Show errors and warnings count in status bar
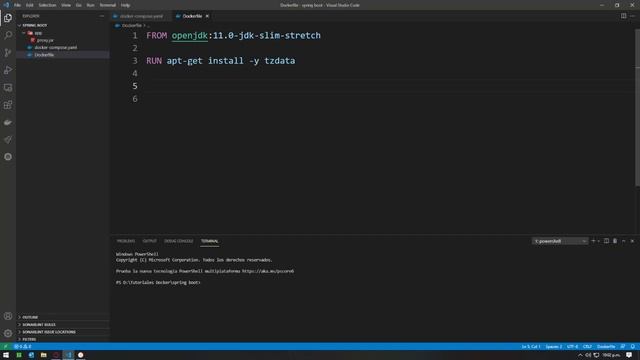The width and height of the screenshot is (640, 360). pos(22,347)
